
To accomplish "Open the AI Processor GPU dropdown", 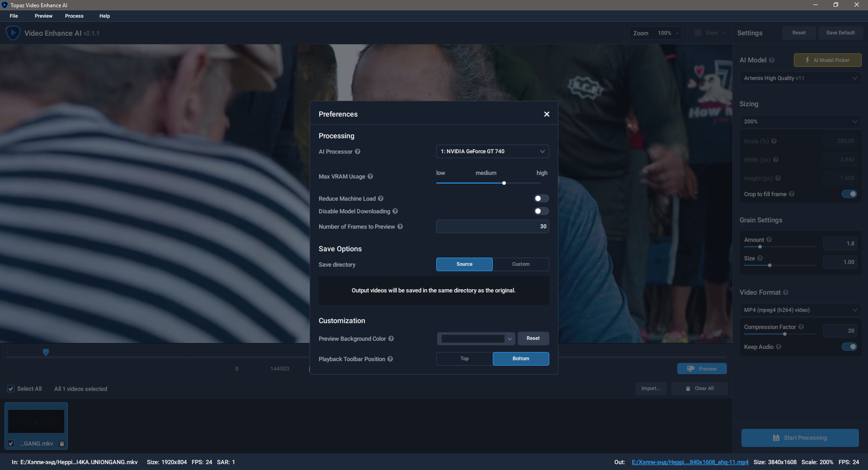I will click(492, 151).
